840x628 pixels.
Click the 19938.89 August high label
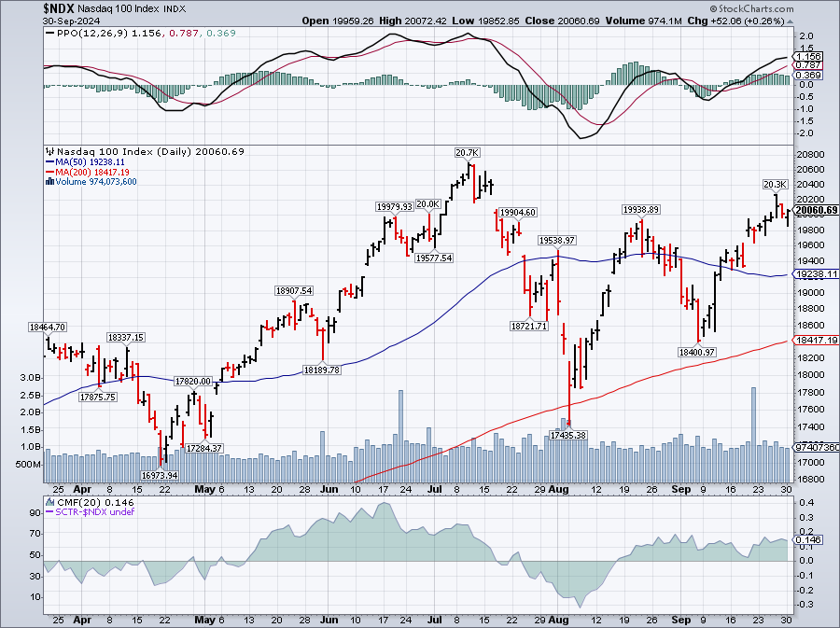pos(641,209)
